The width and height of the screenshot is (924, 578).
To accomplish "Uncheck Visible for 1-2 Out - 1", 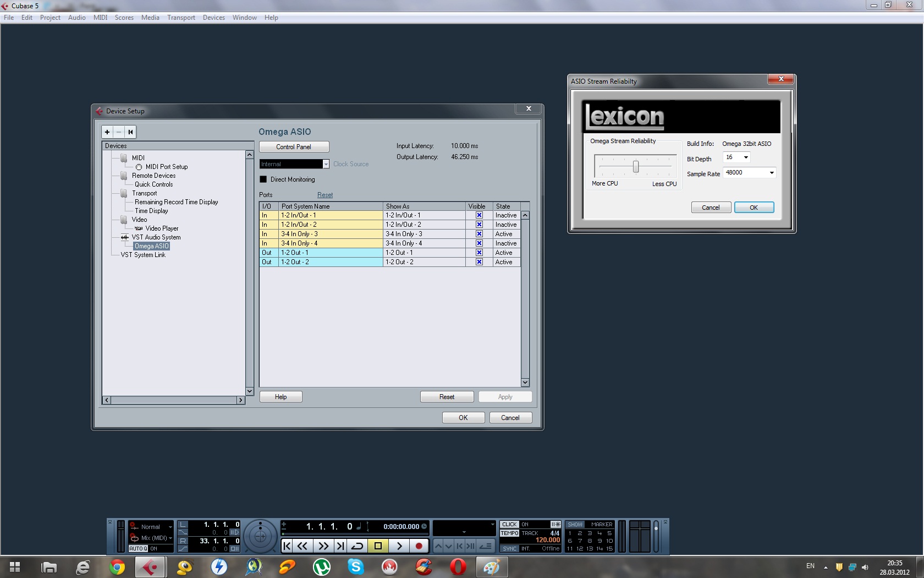I will click(479, 253).
